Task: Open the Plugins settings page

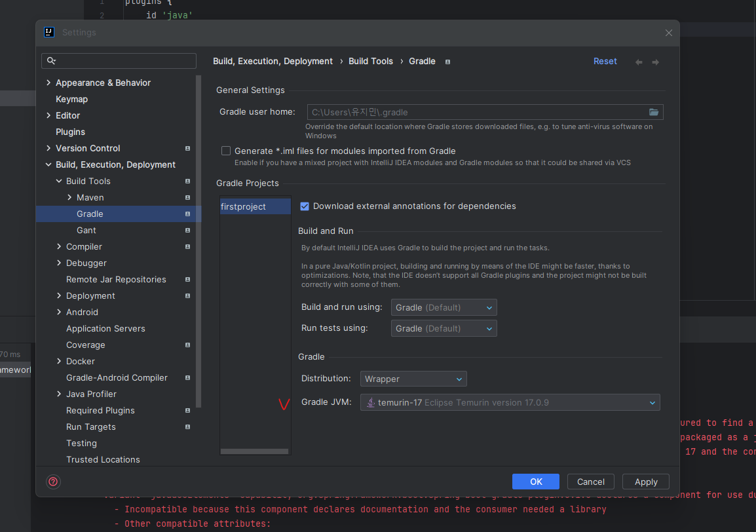Action: coord(70,132)
